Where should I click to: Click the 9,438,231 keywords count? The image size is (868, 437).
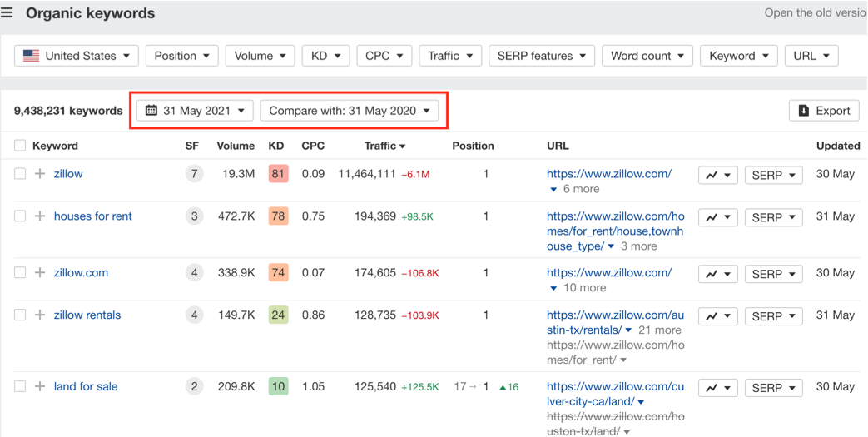click(x=68, y=111)
